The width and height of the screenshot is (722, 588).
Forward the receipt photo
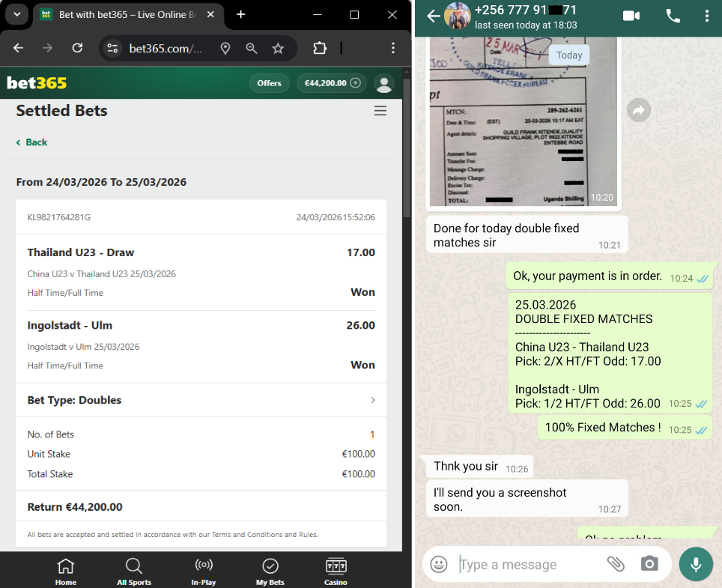click(x=638, y=110)
